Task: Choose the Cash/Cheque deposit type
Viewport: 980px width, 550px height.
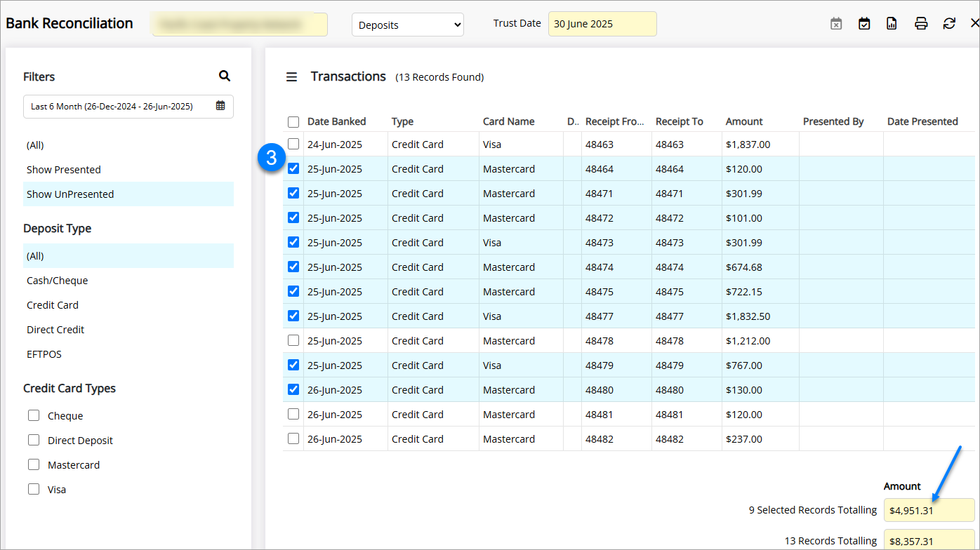Action: click(x=58, y=281)
